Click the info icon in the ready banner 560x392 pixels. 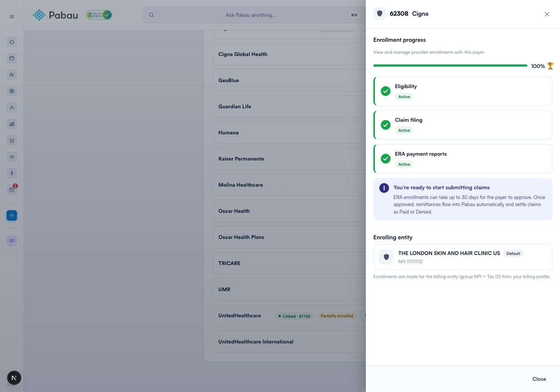[x=384, y=188]
